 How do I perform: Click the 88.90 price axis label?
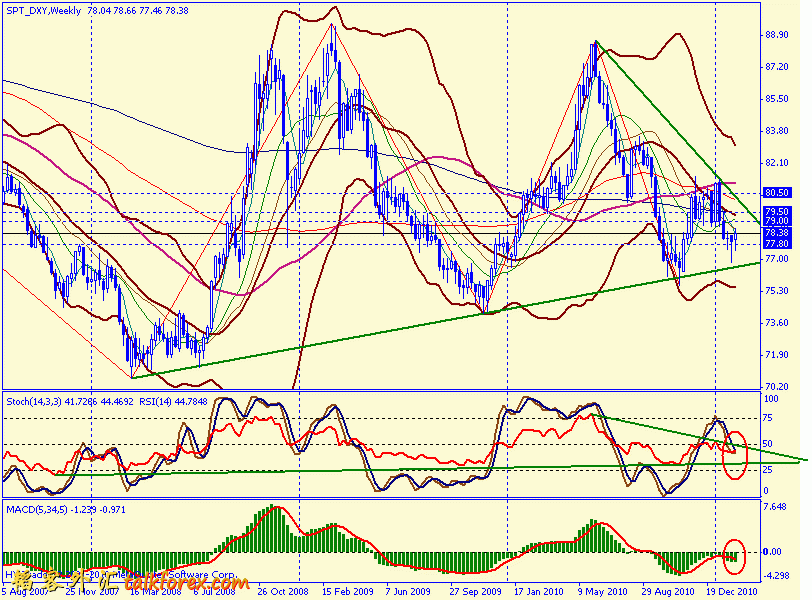tap(776, 35)
